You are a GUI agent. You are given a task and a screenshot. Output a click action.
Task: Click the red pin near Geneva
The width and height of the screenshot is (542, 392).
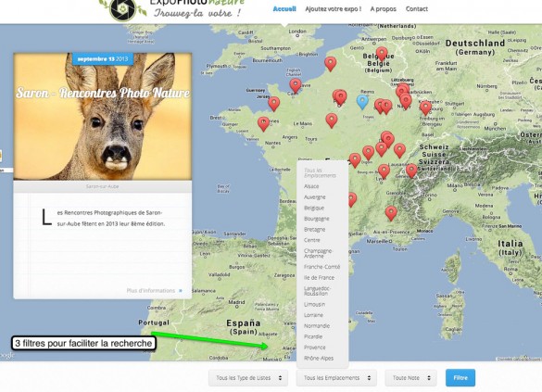(x=411, y=171)
